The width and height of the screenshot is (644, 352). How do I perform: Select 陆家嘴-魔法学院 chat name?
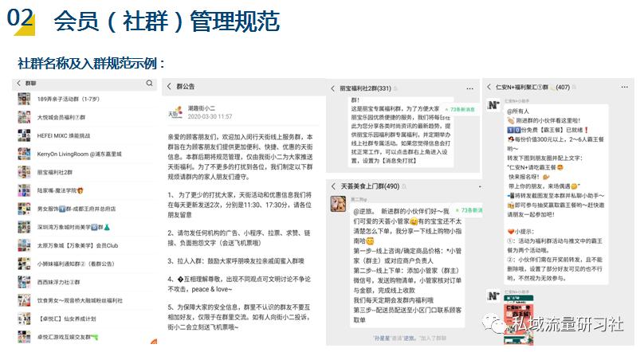pyautogui.click(x=61, y=190)
